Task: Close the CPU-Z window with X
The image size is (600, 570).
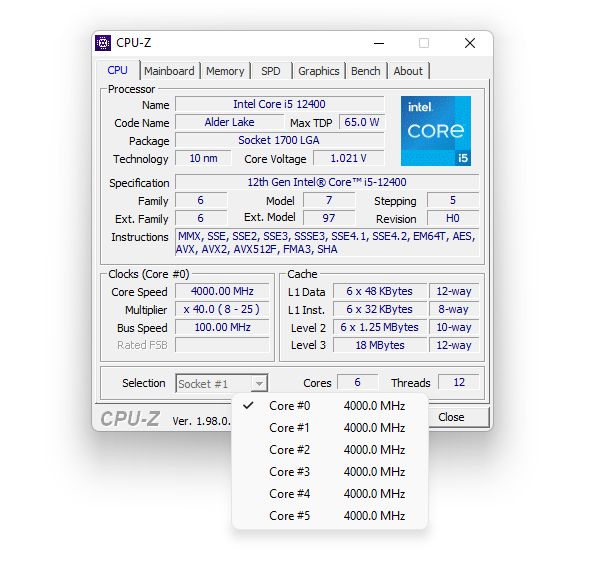Action: click(470, 43)
